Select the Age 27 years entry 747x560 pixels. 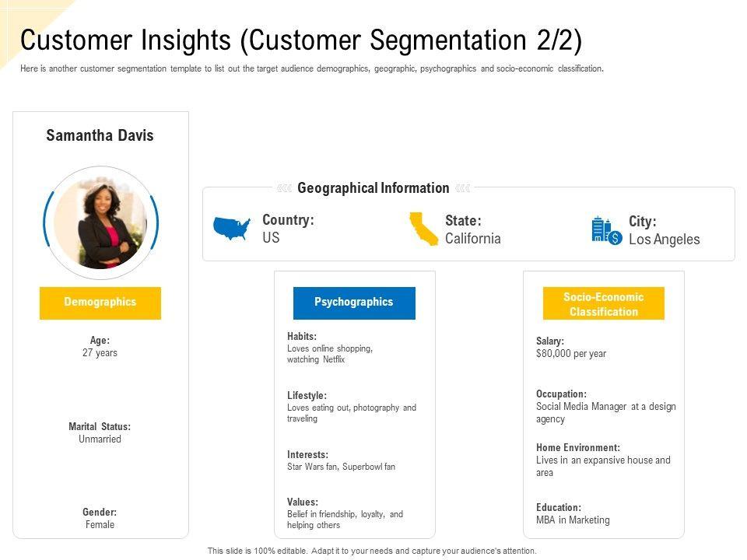point(100,347)
